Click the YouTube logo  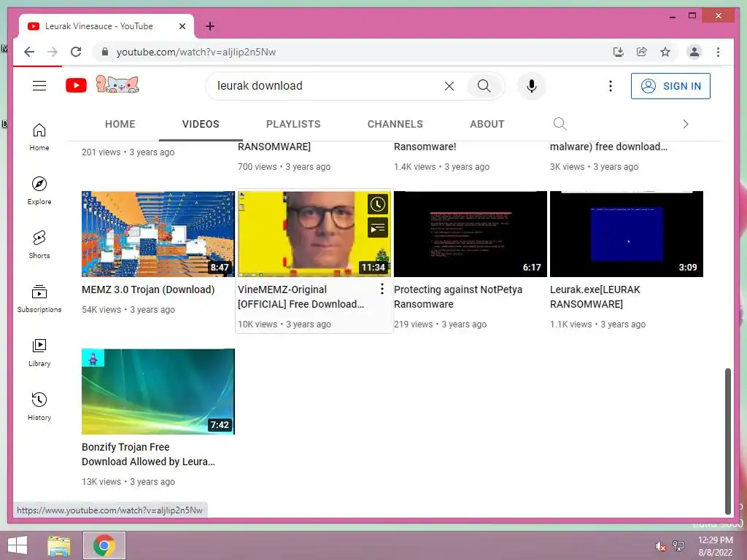pyautogui.click(x=76, y=86)
